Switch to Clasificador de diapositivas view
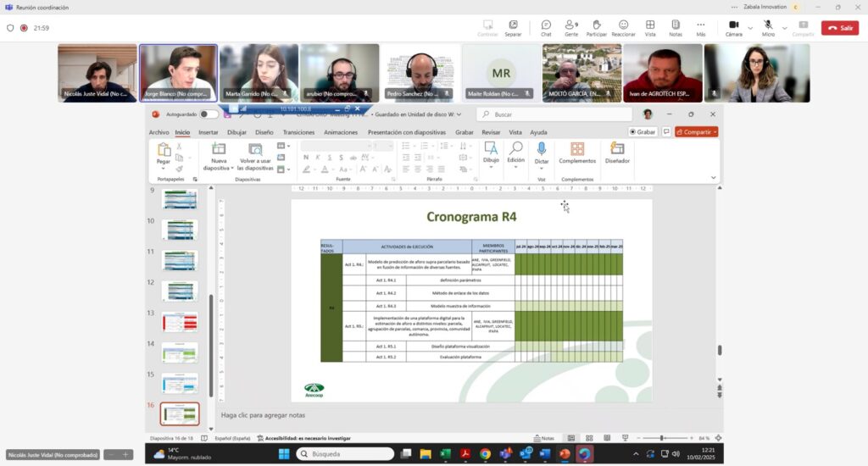The width and height of the screenshot is (868, 466). coord(589,438)
